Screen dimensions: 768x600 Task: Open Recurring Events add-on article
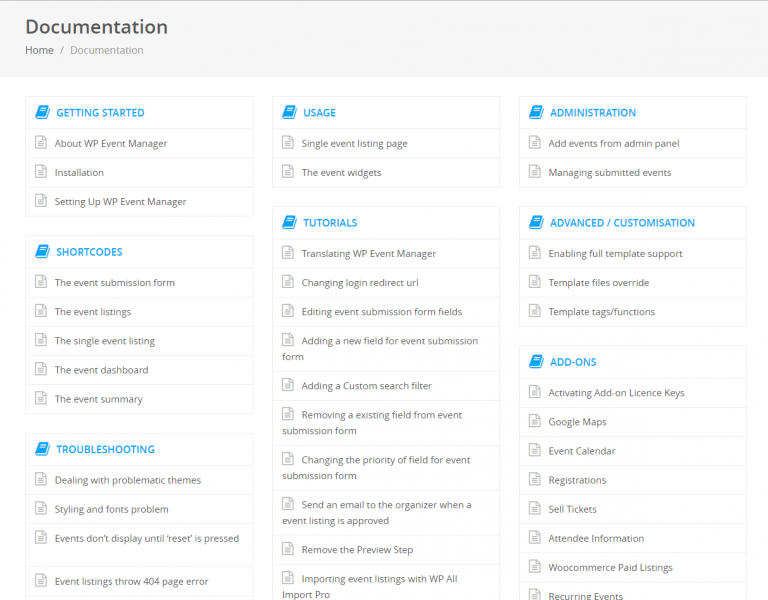tap(585, 596)
